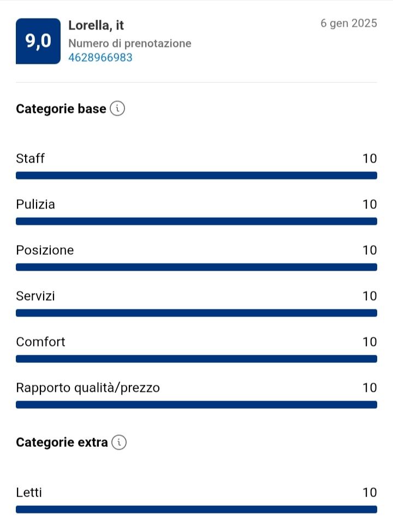Open booking number 4628966983 link
Viewport: 393px width, 532px height.
[x=100, y=57]
